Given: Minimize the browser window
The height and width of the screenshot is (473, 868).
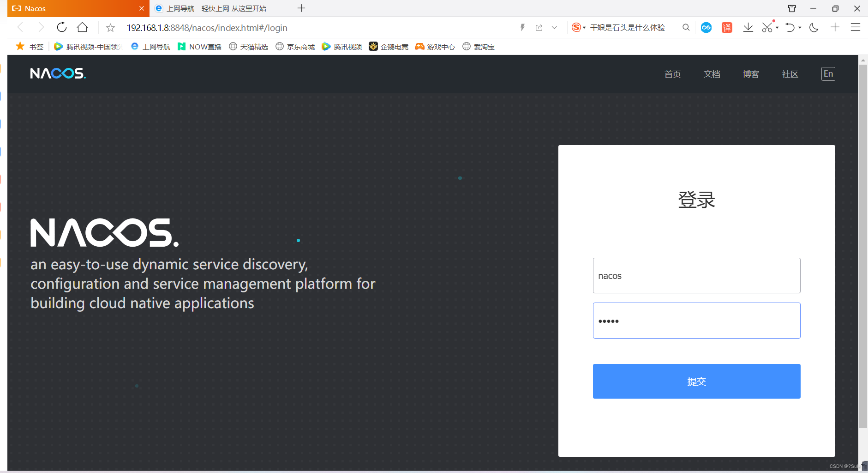Looking at the screenshot, I should [x=813, y=8].
